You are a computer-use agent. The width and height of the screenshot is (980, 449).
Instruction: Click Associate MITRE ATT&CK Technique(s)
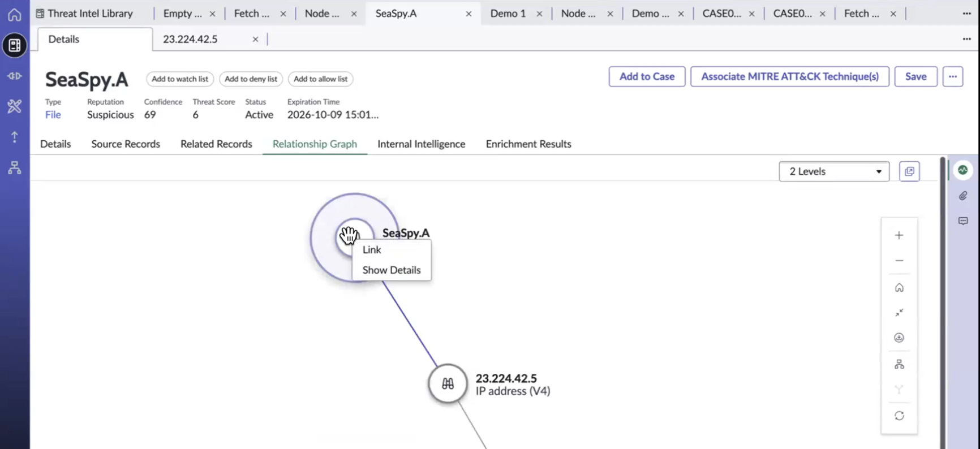(790, 76)
